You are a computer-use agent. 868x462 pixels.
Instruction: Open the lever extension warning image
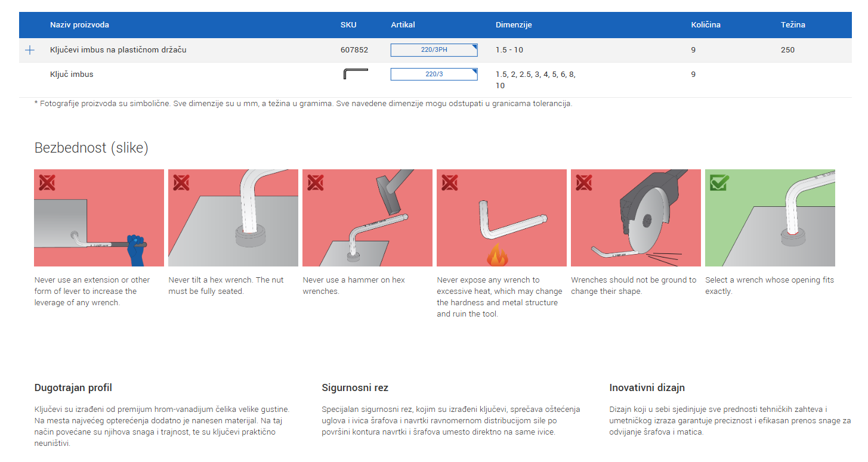99,218
